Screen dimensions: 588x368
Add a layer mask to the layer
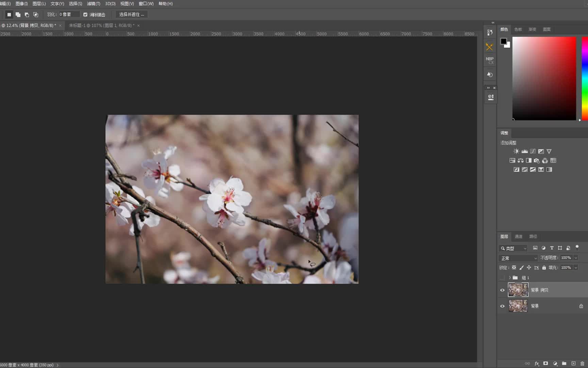[x=545, y=364]
